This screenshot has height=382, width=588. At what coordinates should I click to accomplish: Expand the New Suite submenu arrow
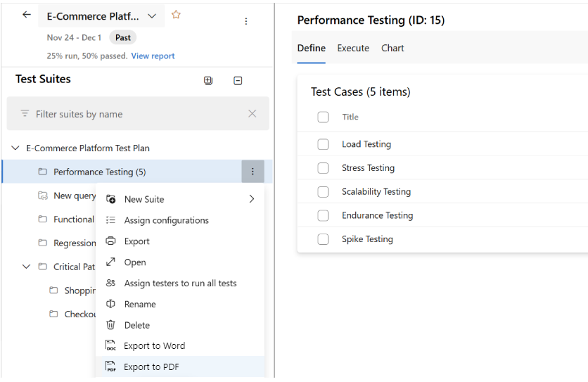[x=251, y=199]
